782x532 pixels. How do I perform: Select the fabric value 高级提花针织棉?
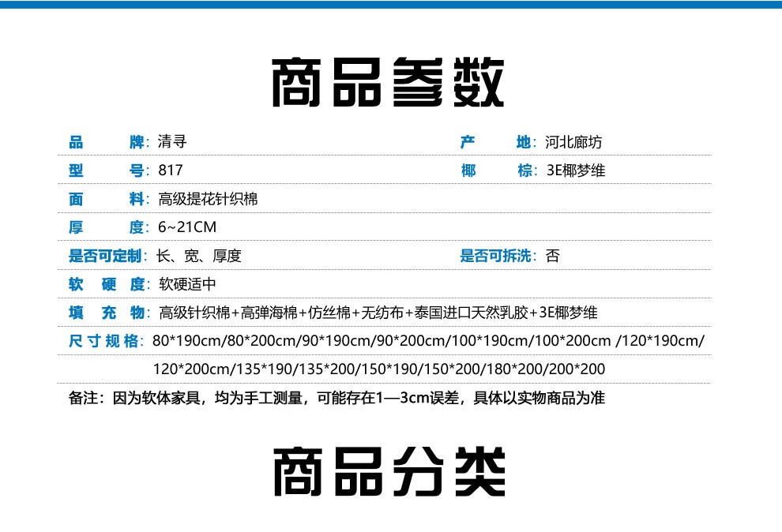[x=208, y=199]
